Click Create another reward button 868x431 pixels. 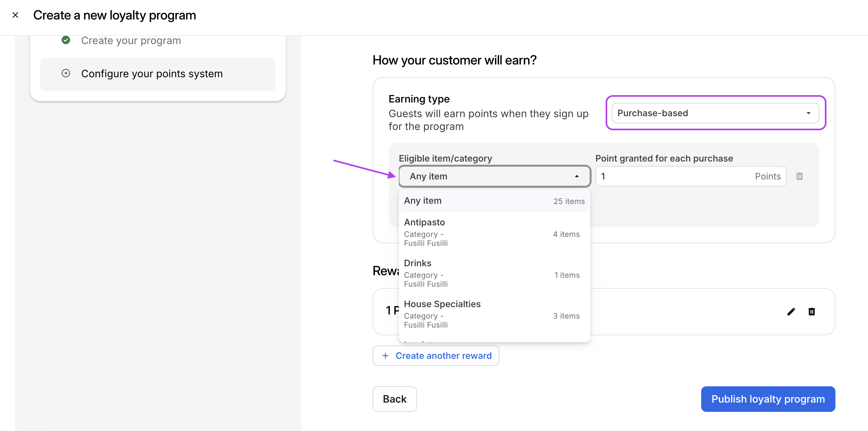point(436,356)
